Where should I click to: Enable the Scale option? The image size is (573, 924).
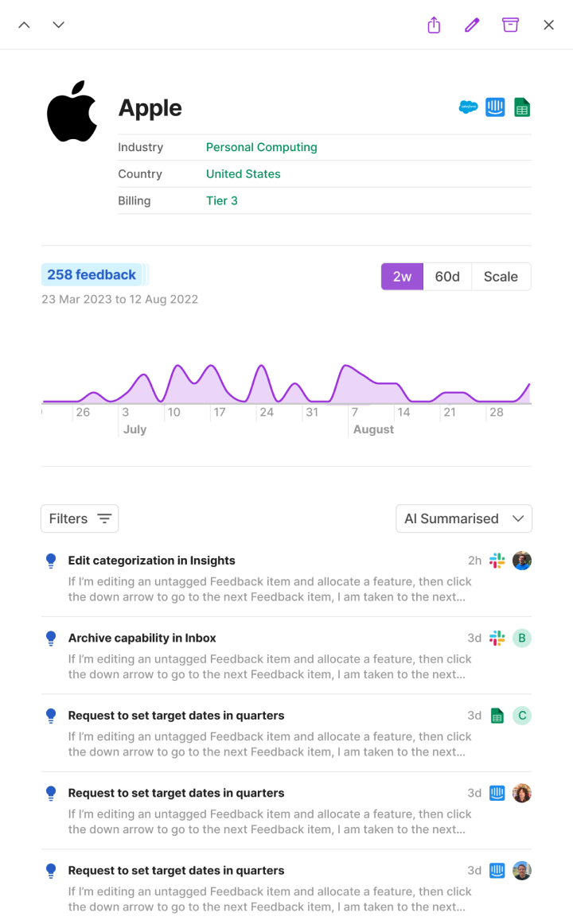click(501, 276)
